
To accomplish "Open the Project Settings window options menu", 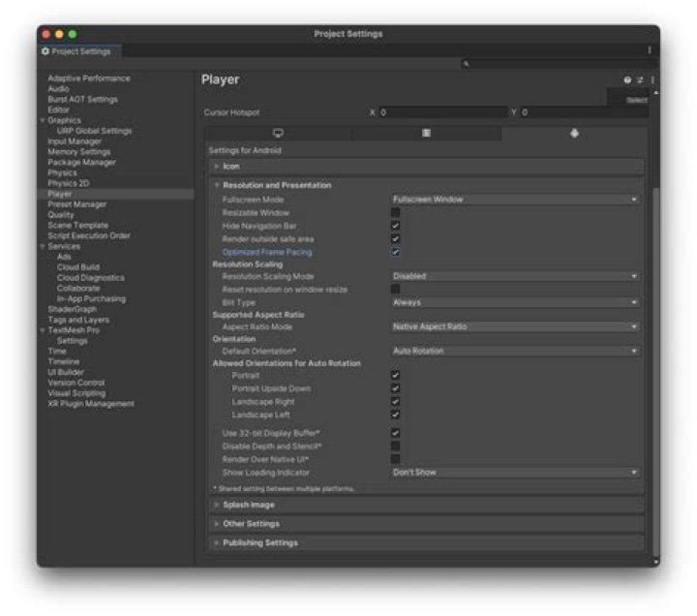I will [650, 50].
